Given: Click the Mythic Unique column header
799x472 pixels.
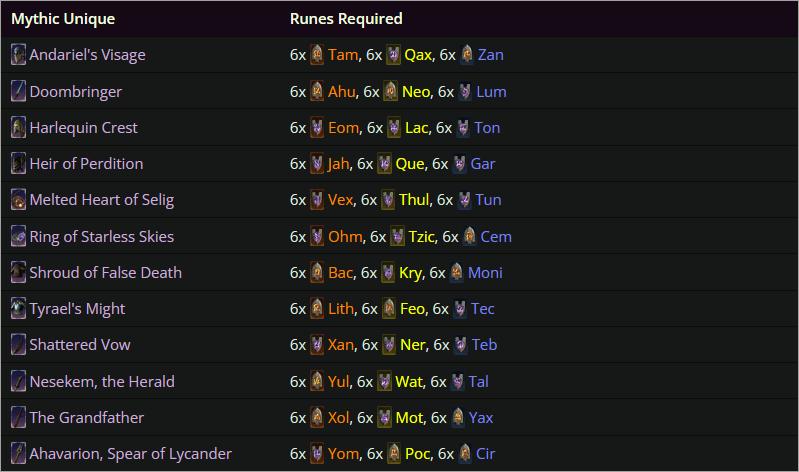Looking at the screenshot, I should 63,19.
